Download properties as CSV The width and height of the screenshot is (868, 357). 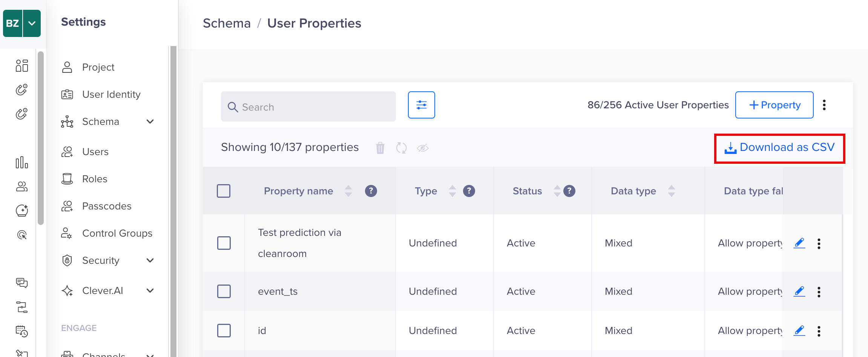(x=780, y=148)
